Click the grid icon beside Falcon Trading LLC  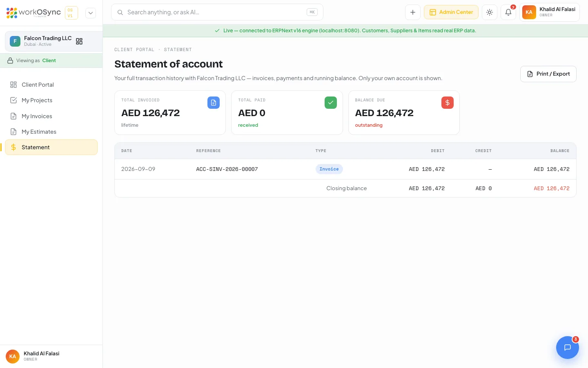[79, 41]
